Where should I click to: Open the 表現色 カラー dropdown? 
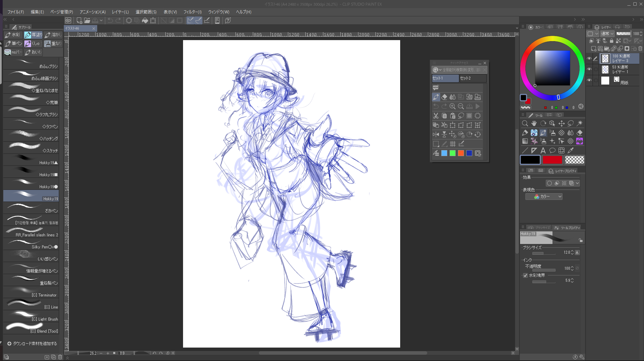click(544, 197)
